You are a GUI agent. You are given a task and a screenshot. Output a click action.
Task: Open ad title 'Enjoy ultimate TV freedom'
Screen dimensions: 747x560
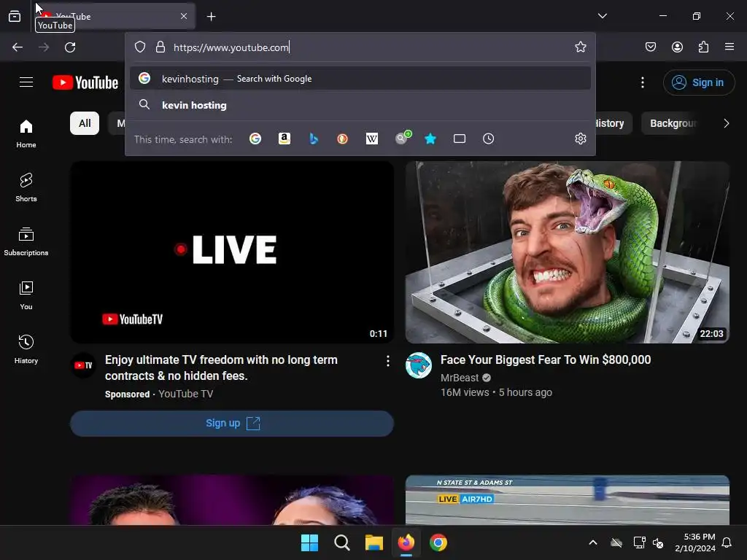221,367
